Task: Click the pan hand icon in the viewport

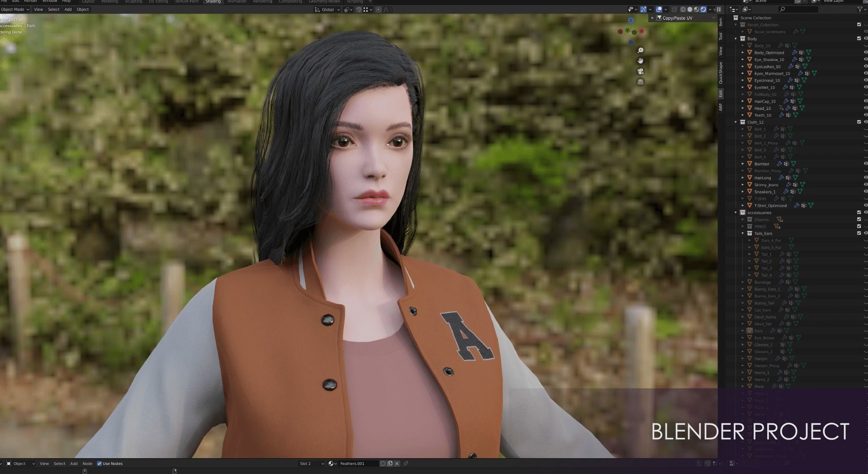Action: [640, 61]
